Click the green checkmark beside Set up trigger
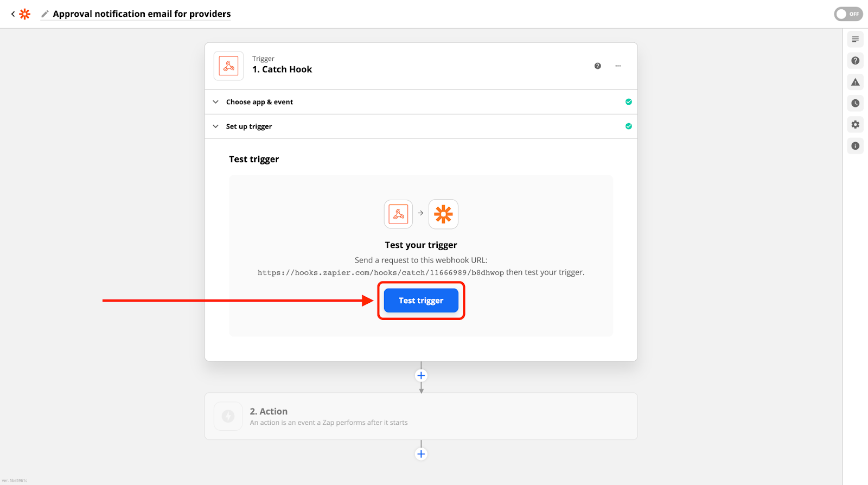This screenshot has width=868, height=485. pyautogui.click(x=629, y=126)
